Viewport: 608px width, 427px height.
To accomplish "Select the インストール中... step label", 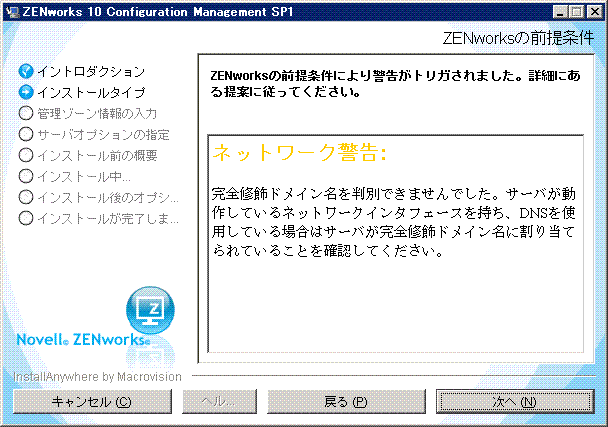I will tap(84, 176).
